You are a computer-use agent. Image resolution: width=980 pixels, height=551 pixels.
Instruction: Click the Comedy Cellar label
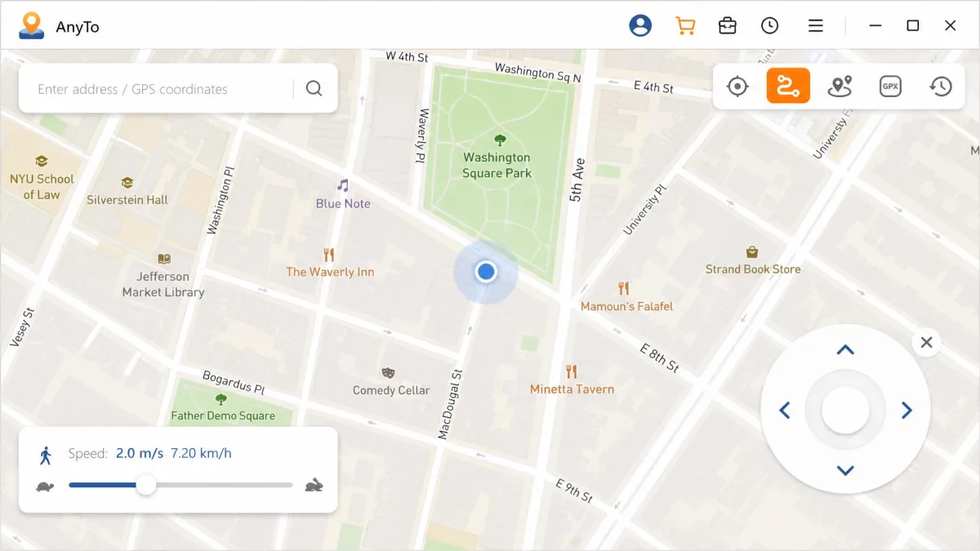(391, 390)
